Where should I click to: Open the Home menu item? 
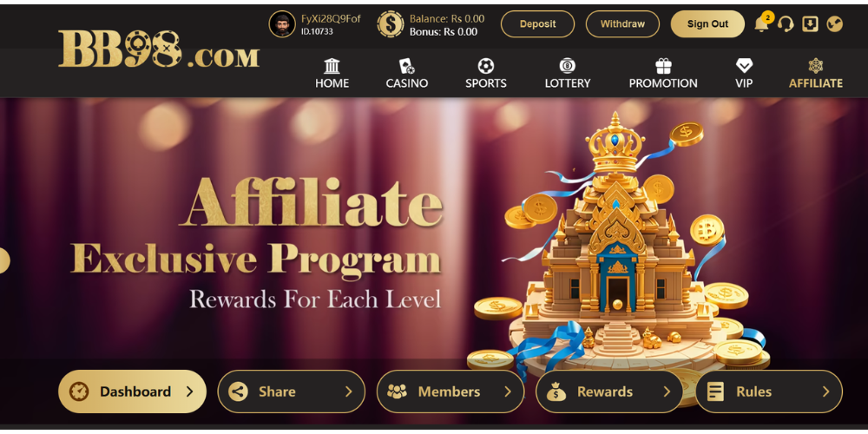point(332,74)
